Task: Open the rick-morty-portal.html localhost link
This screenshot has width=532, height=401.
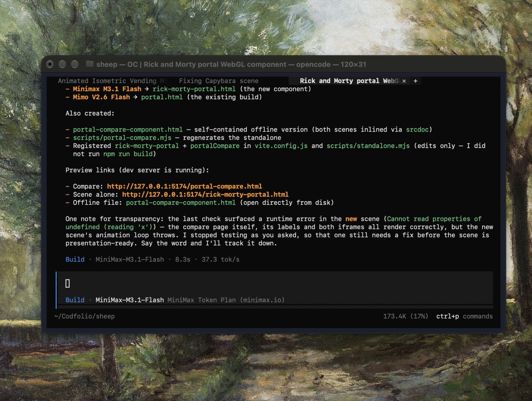Action: tap(205, 194)
